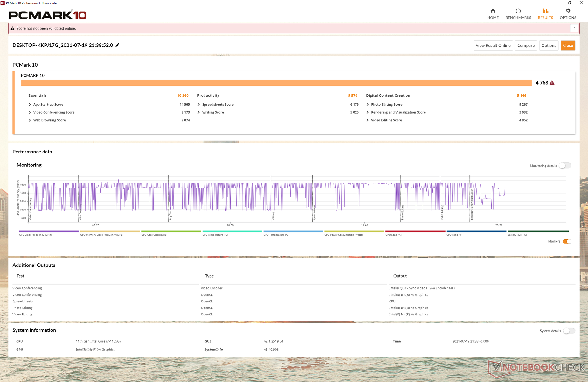The width and height of the screenshot is (588, 382).
Task: Select the GPU Core Clock legend swatch
Action: pos(171,231)
